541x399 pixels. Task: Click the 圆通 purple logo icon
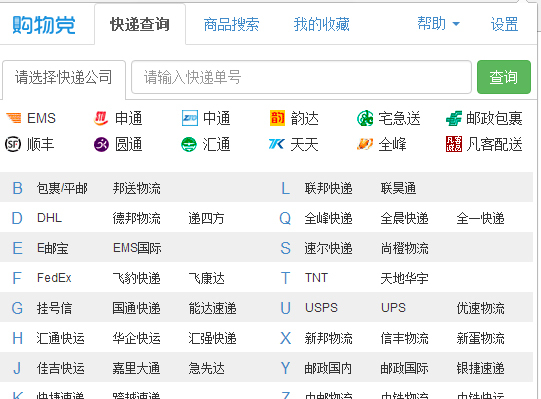(101, 144)
